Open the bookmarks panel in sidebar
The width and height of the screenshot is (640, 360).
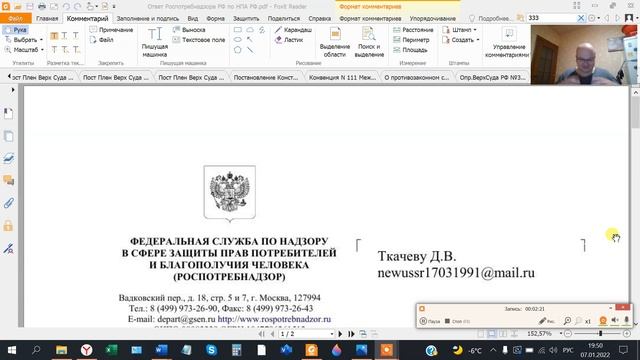pyautogui.click(x=8, y=113)
